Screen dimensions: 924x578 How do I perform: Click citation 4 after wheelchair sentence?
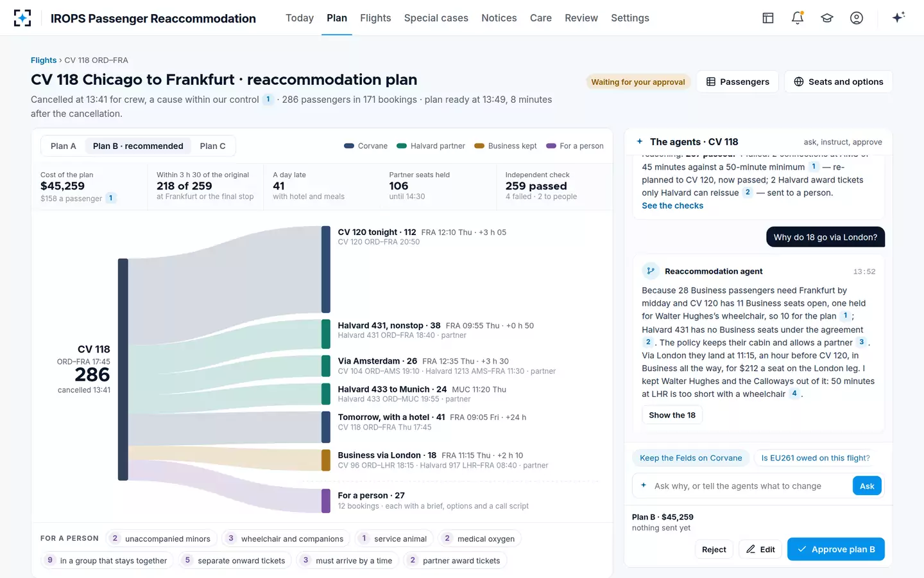click(x=794, y=394)
